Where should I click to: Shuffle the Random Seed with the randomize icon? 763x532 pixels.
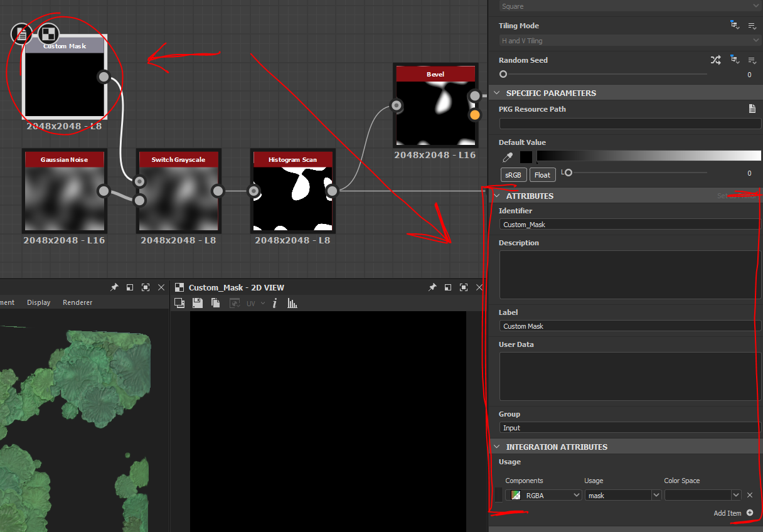715,60
